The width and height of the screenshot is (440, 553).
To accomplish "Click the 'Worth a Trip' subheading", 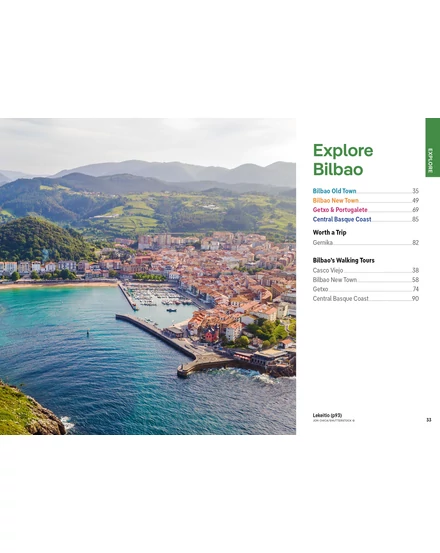I will (x=329, y=232).
